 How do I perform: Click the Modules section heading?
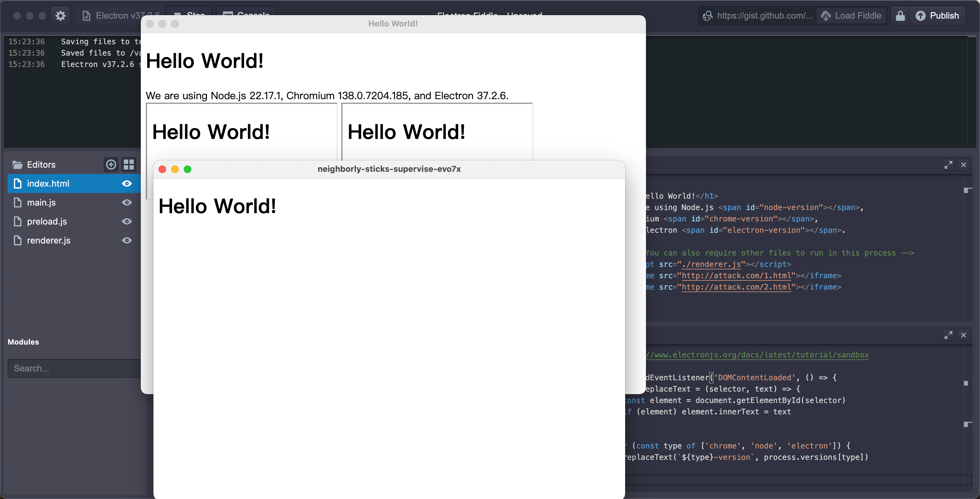click(x=23, y=342)
